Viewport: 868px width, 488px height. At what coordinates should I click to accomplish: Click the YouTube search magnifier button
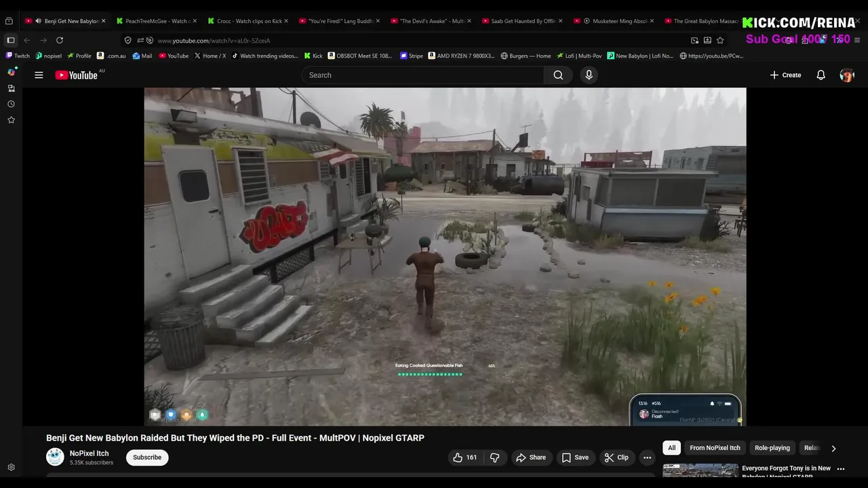click(558, 75)
